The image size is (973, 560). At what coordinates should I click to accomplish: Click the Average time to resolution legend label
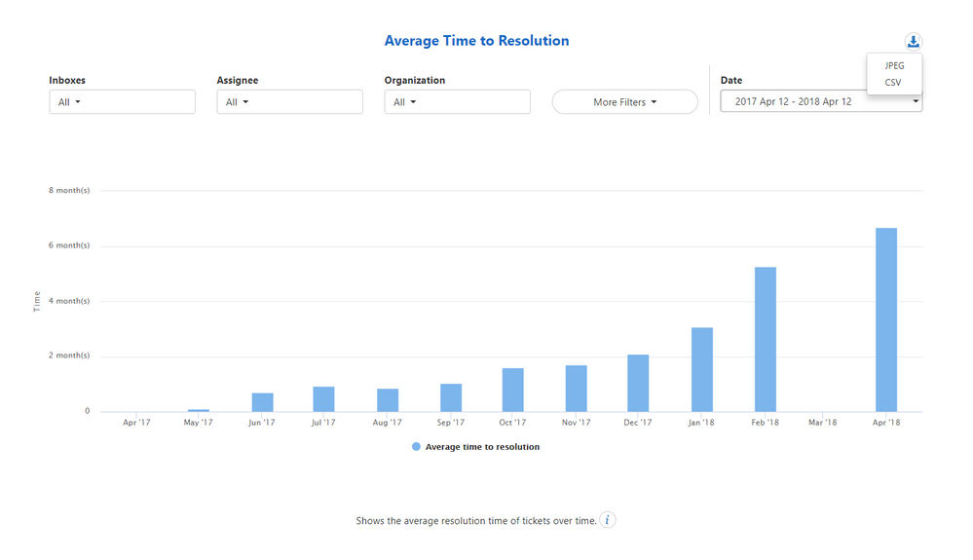point(482,446)
